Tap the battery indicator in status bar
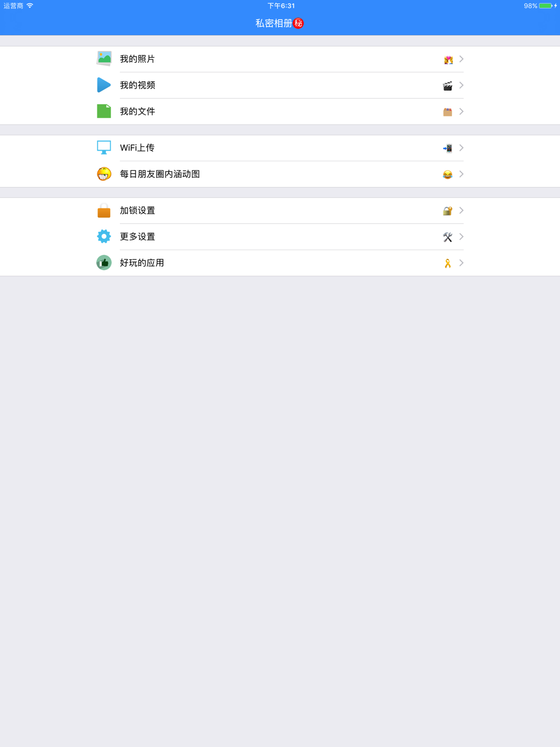 pos(546,6)
